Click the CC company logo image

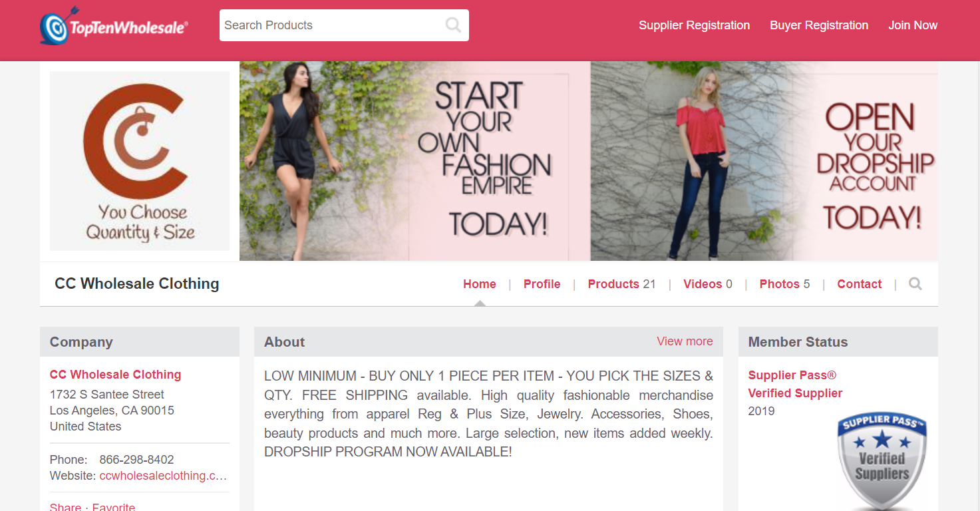click(140, 161)
